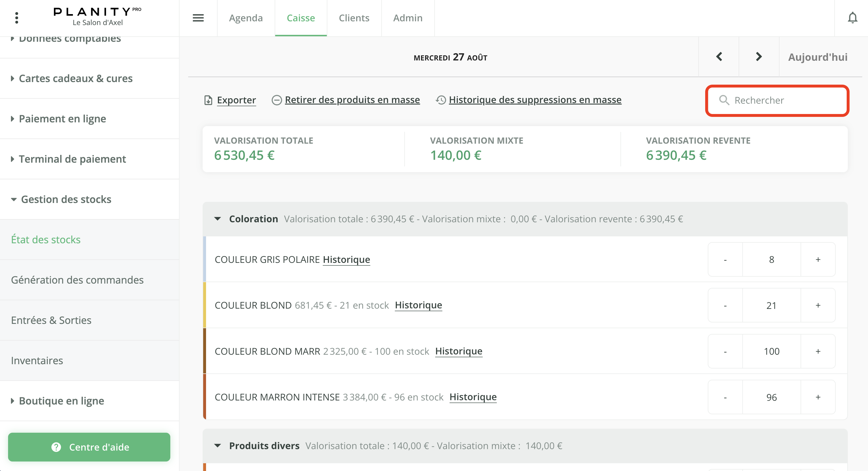Collapse the Produits divers section
Image resolution: width=868 pixels, height=471 pixels.
[217, 445]
